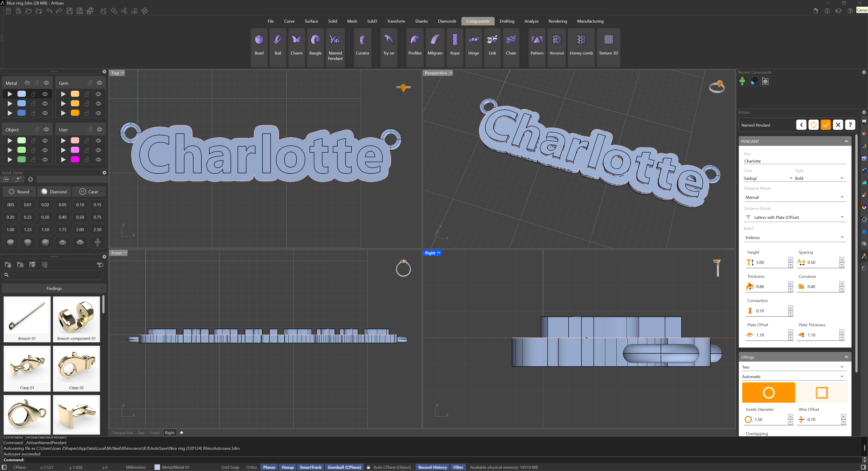Launch the Bangle tool
Viewport: 868px width, 471px height.
coord(315,47)
